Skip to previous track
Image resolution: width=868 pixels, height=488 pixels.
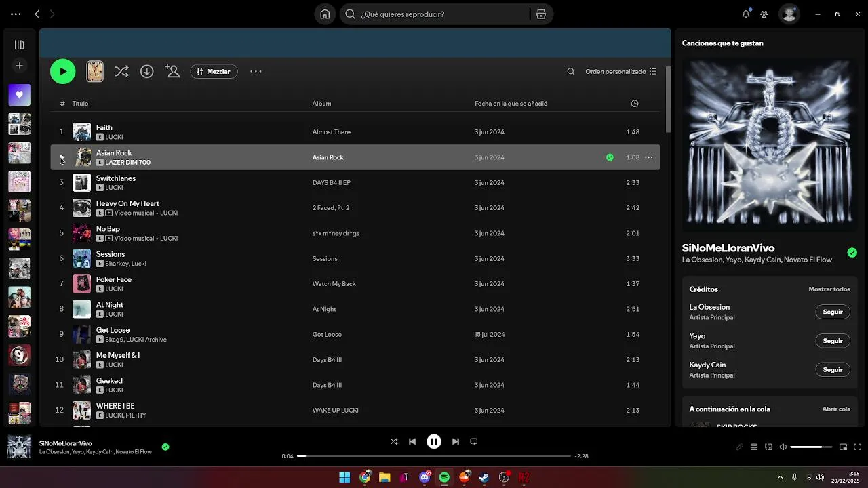coord(412,441)
